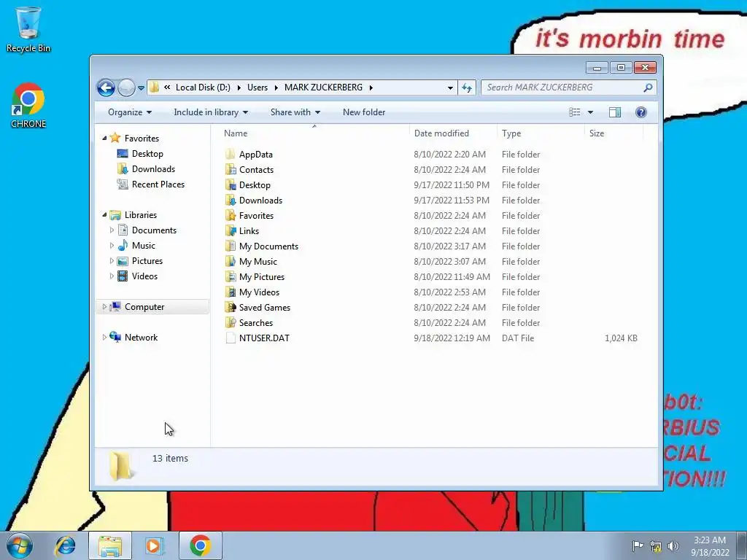Open the Share with menu
This screenshot has width=747, height=560.
[295, 112]
